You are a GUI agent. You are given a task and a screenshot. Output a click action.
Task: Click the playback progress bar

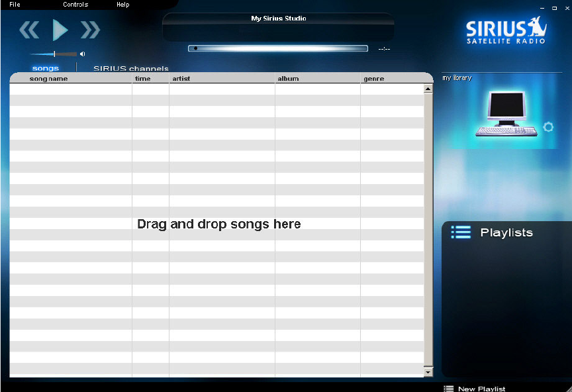click(277, 48)
